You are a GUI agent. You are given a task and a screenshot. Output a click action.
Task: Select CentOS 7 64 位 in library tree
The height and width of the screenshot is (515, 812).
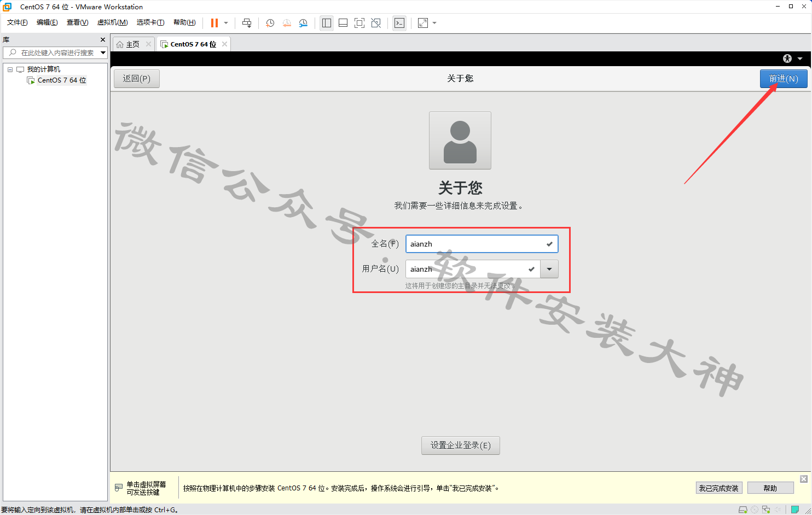(62, 80)
